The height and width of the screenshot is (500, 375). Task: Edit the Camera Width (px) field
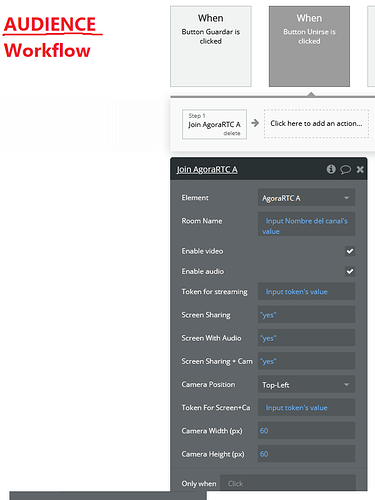point(306,430)
